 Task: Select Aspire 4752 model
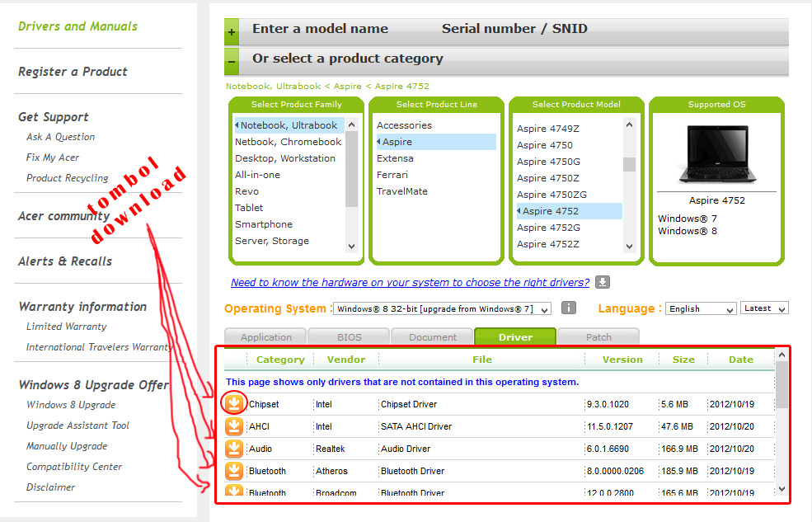tap(569, 211)
